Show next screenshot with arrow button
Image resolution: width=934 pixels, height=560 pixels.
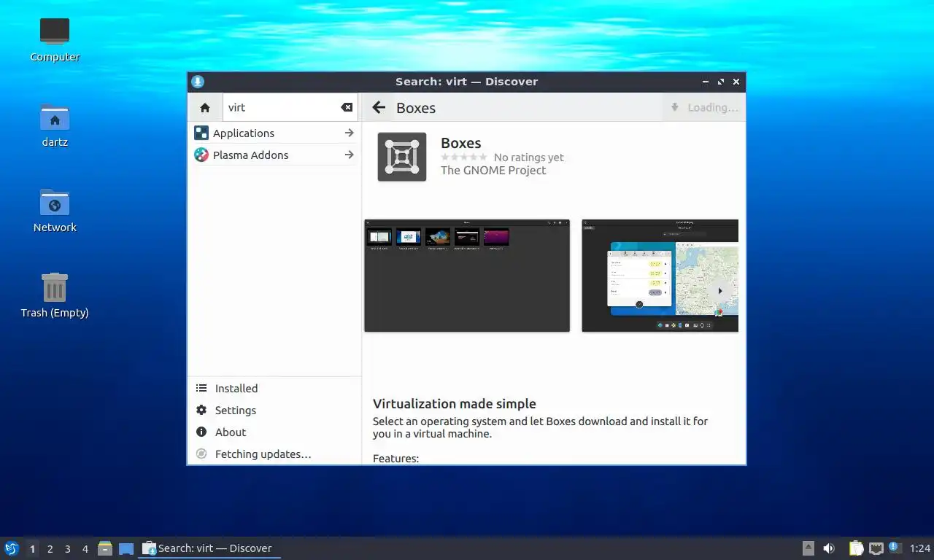coord(720,291)
